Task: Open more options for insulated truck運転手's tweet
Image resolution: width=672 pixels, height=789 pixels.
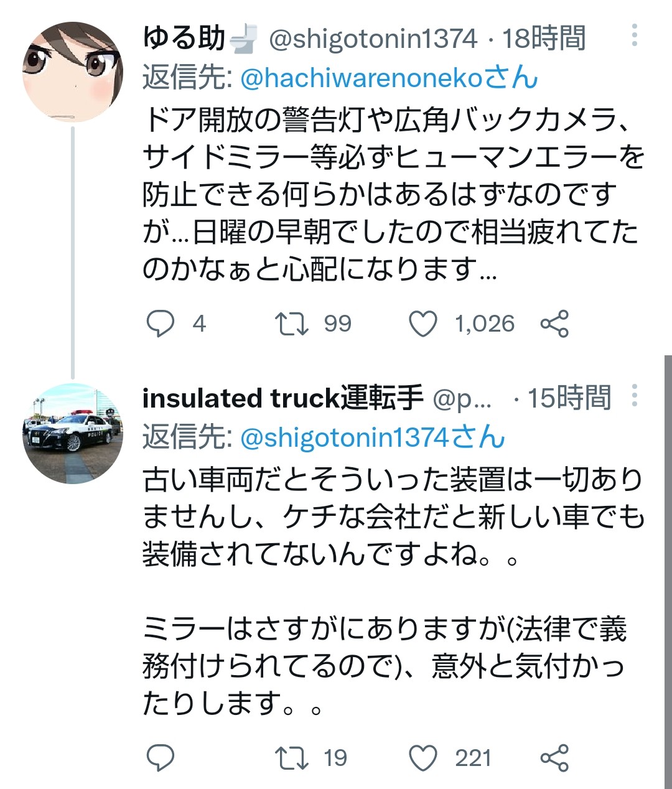Action: [x=634, y=395]
